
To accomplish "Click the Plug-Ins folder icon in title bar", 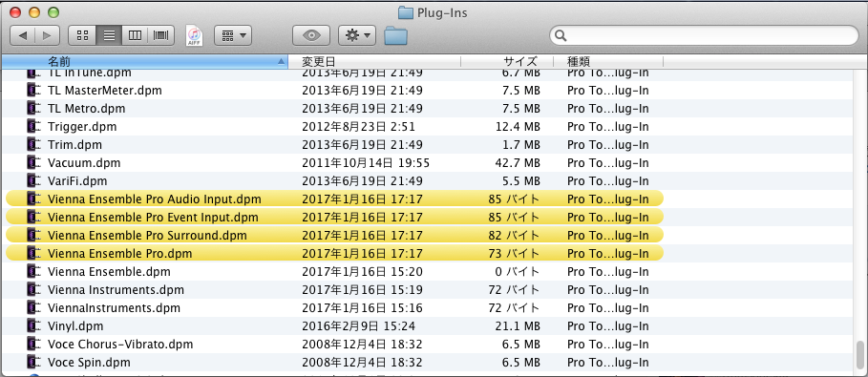I will pos(406,12).
